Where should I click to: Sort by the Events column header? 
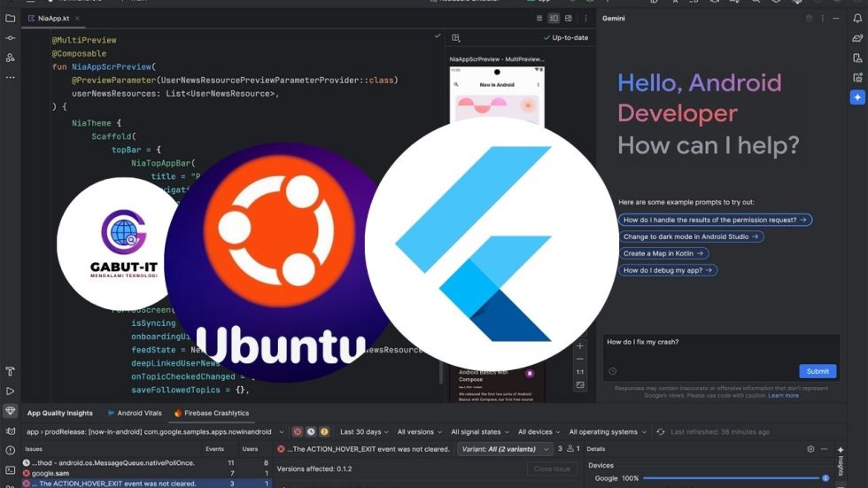tap(214, 449)
